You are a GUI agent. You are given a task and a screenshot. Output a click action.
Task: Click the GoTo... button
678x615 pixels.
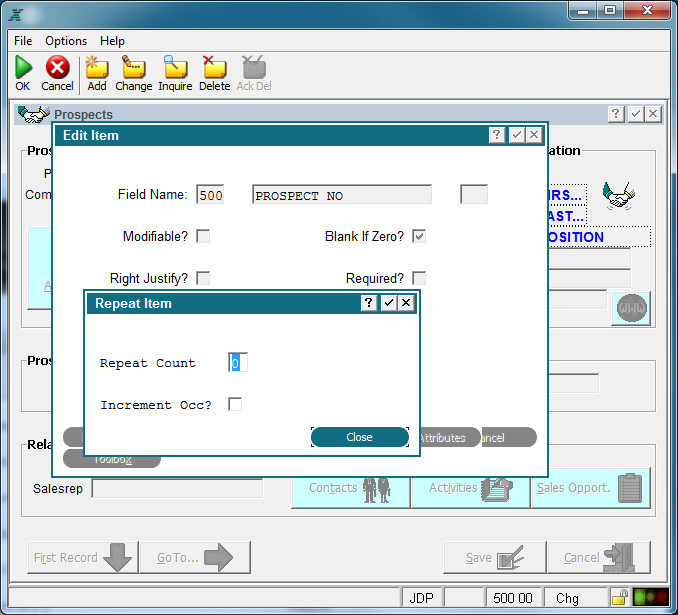click(x=195, y=557)
